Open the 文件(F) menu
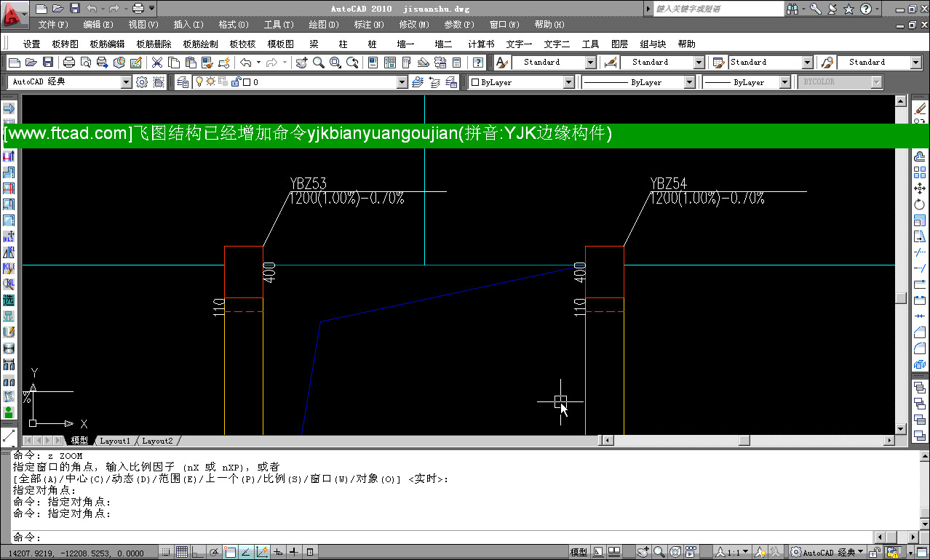The width and height of the screenshot is (930, 560). (x=53, y=24)
